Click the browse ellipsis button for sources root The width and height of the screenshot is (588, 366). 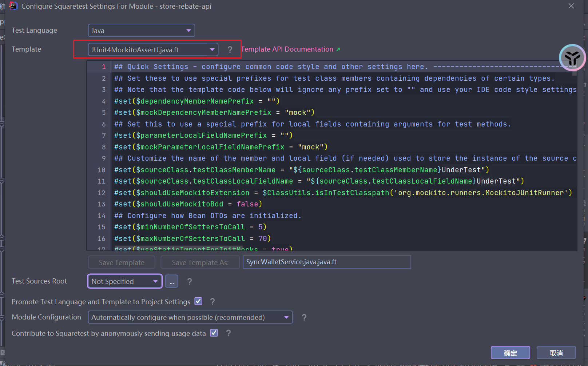tap(171, 281)
